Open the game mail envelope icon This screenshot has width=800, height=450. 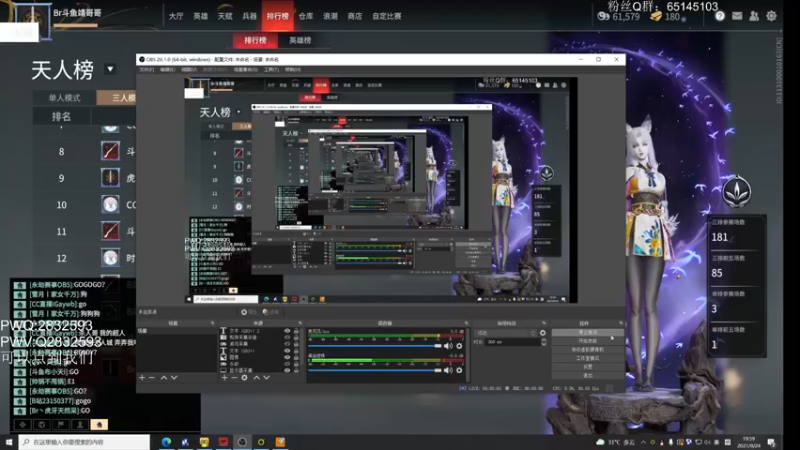pyautogui.click(x=737, y=16)
